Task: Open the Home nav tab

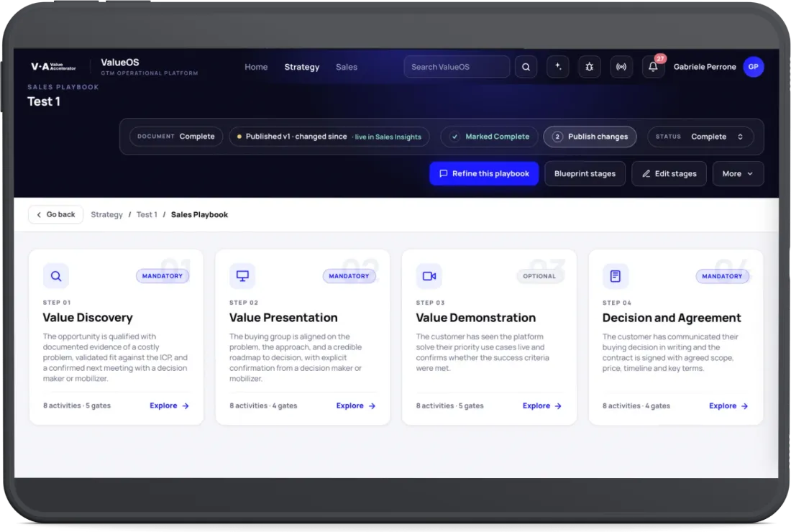Action: [256, 67]
